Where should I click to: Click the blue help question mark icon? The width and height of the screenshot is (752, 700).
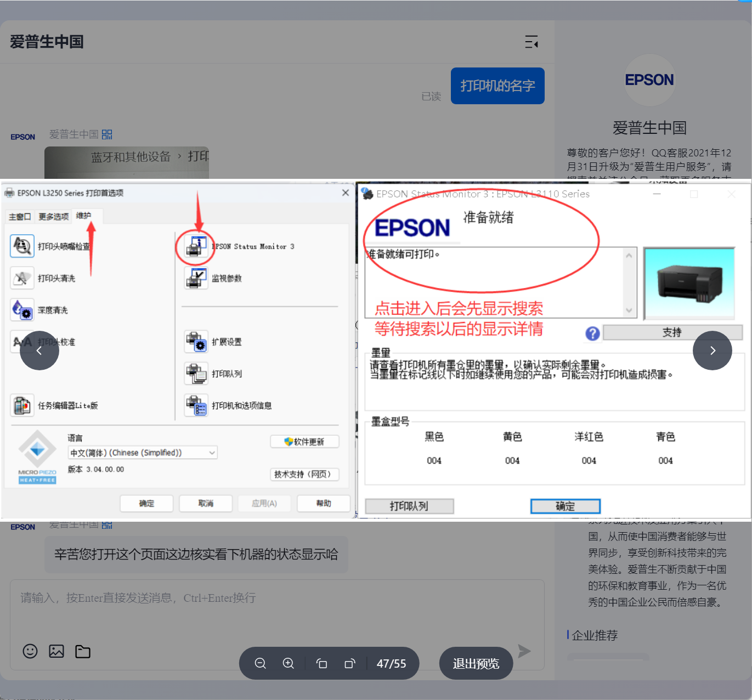592,334
